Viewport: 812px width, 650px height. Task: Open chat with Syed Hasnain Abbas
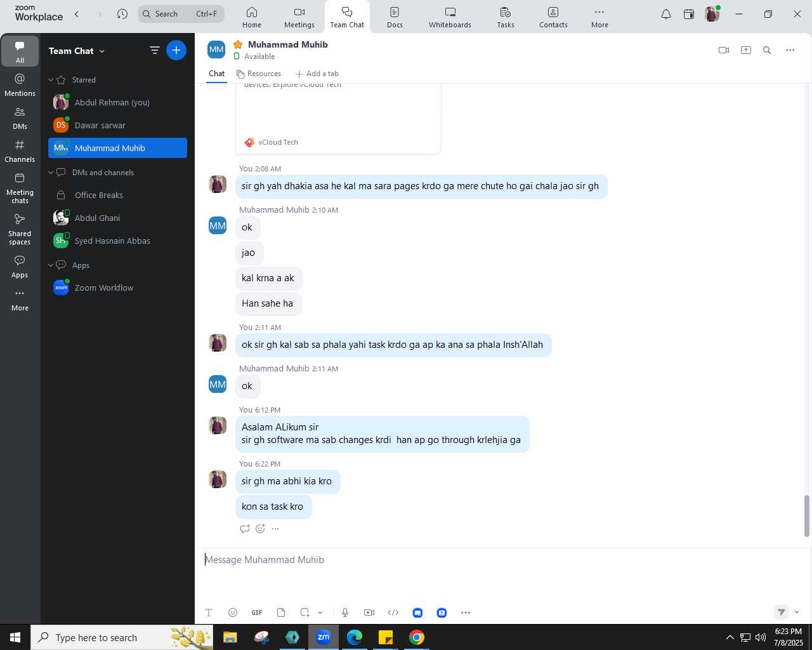(x=117, y=241)
